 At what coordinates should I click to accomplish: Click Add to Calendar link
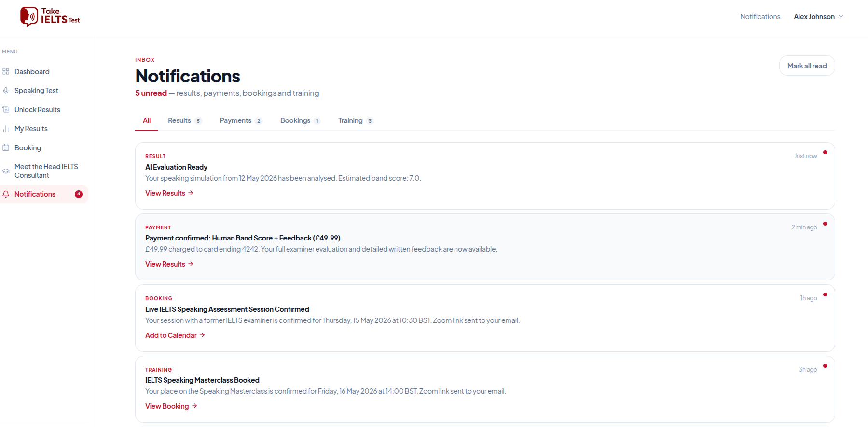(175, 335)
